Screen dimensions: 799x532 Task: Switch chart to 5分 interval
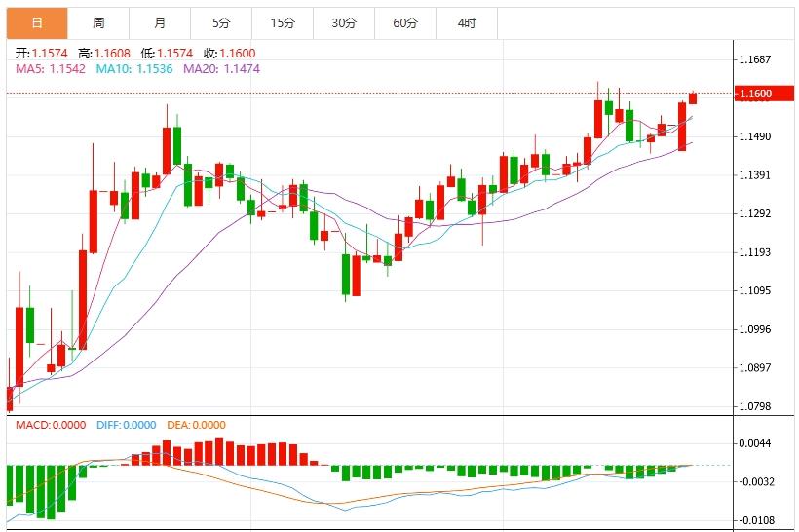221,22
